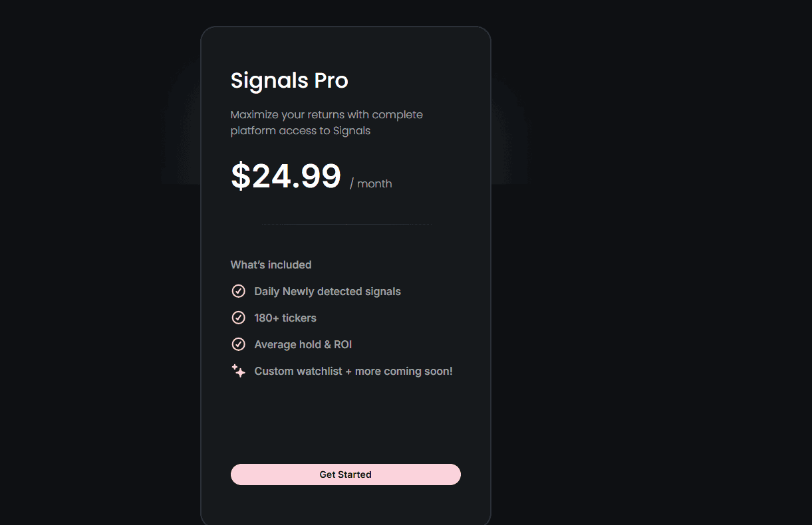812x525 pixels.
Task: Select the What's included section header
Action: 271,264
